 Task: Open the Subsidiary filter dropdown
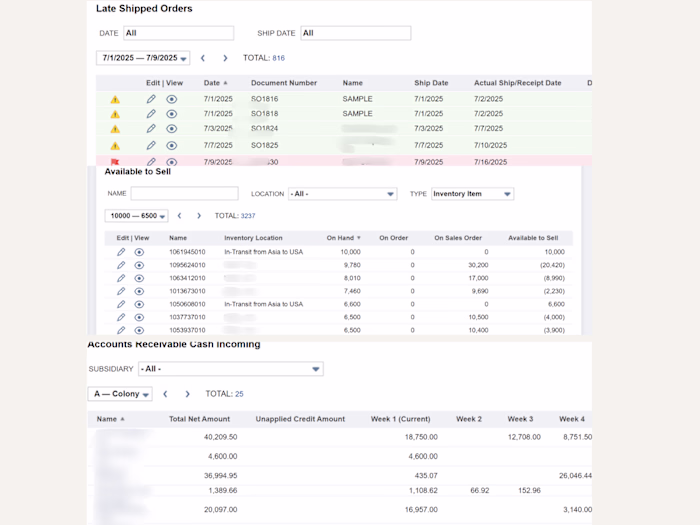pyautogui.click(x=231, y=369)
